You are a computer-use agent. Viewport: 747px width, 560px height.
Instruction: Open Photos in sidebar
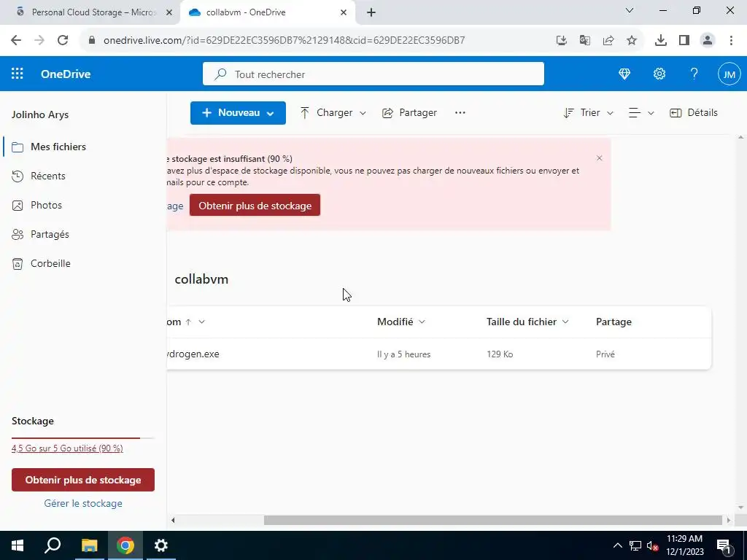point(46,205)
